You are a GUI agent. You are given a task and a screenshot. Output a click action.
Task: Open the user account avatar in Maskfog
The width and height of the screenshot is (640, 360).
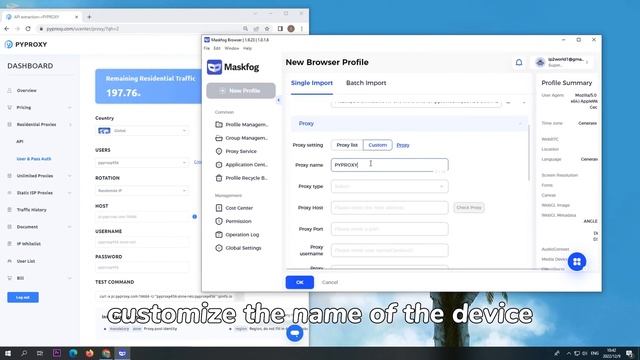(x=540, y=62)
